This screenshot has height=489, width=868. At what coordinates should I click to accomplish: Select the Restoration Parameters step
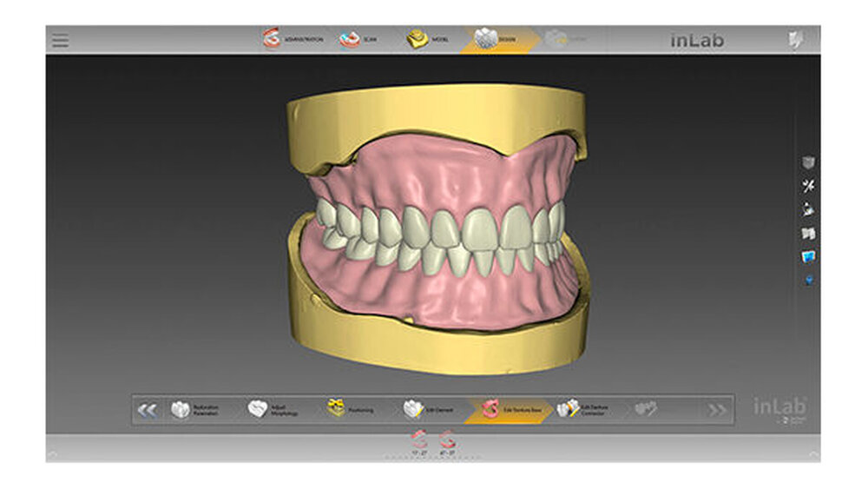pos(195,410)
